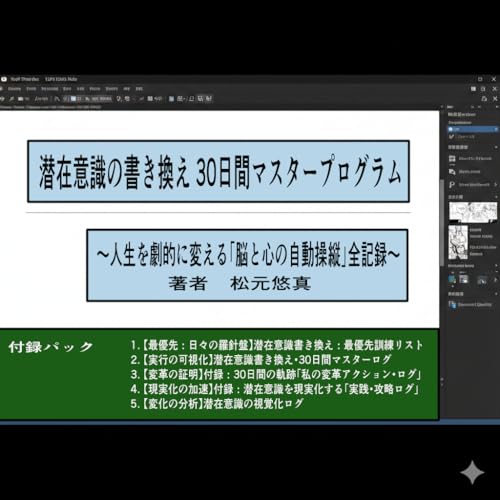Click the app logo icon in the title bar
Image resolution: width=500 pixels, height=500 pixels.
point(4,79)
